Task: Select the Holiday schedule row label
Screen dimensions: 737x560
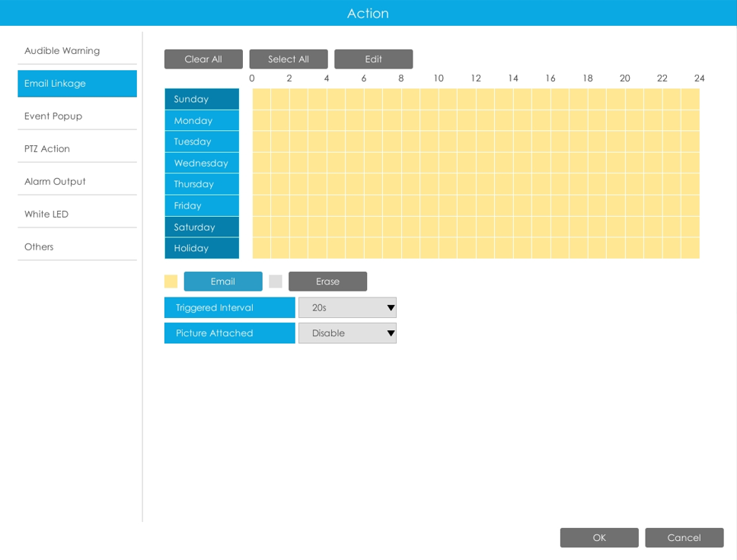Action: click(202, 248)
